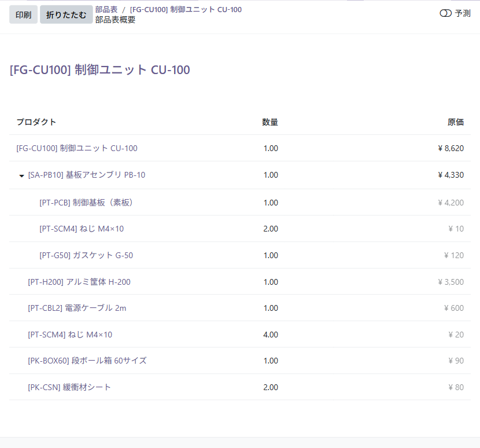This screenshot has width=480, height=448.
Task: Select the ¥ 120 cost value
Action: [x=454, y=255]
